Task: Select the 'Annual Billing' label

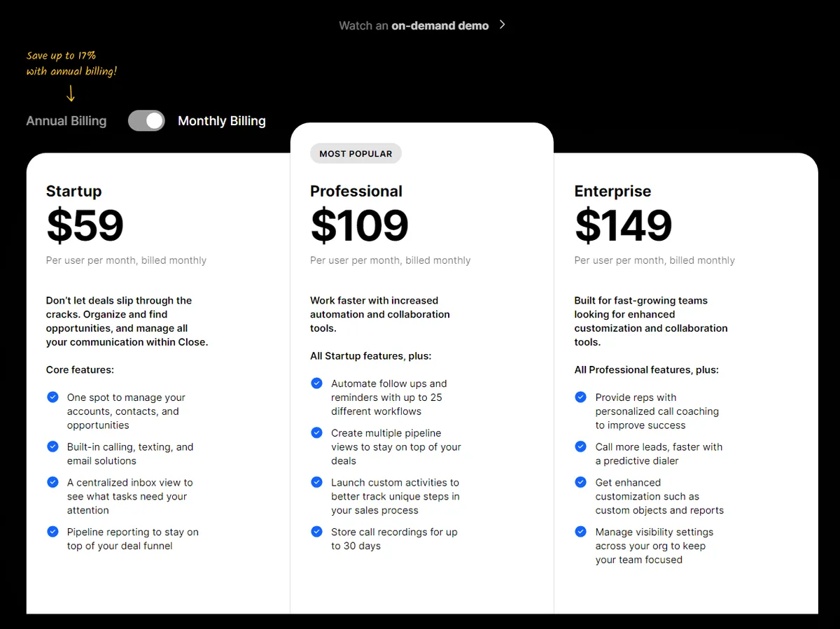Action: [66, 120]
